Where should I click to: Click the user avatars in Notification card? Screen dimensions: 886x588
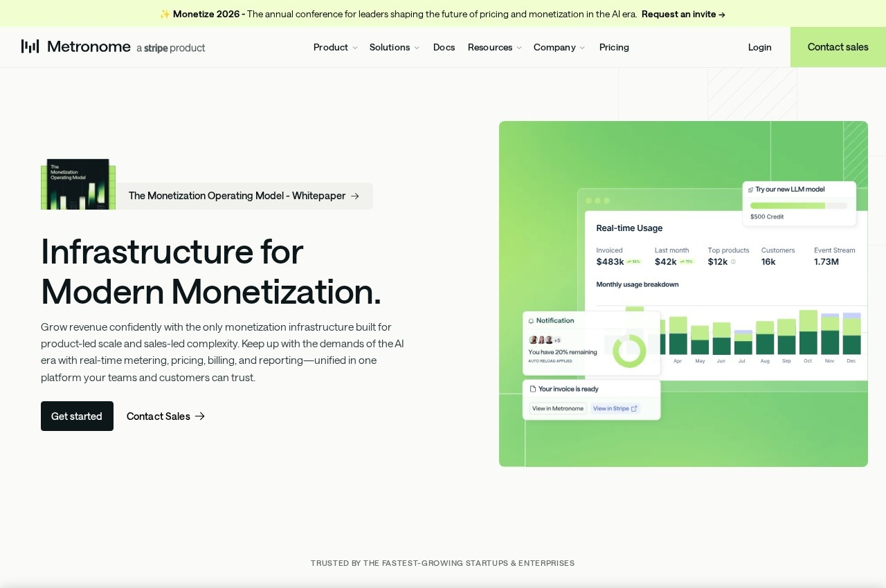(541, 340)
